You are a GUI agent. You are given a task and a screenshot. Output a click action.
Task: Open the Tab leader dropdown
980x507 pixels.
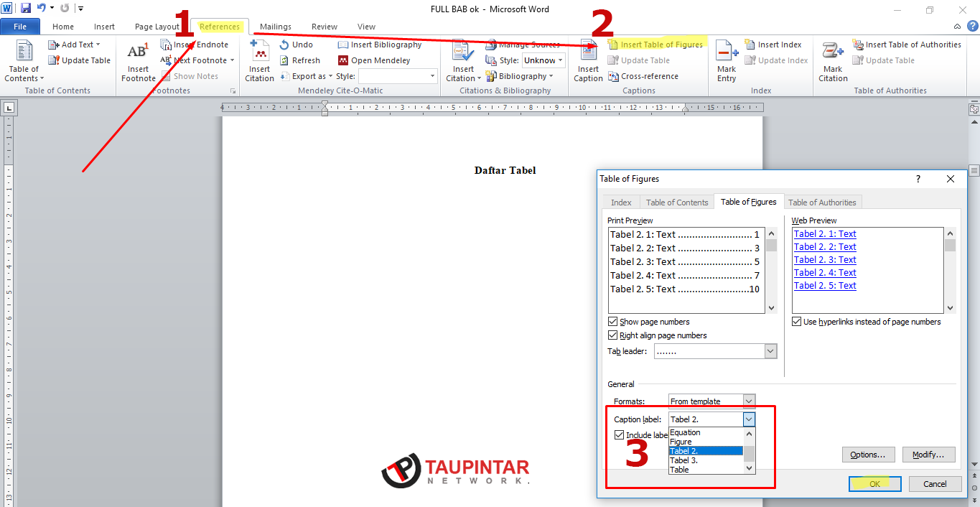coord(770,351)
